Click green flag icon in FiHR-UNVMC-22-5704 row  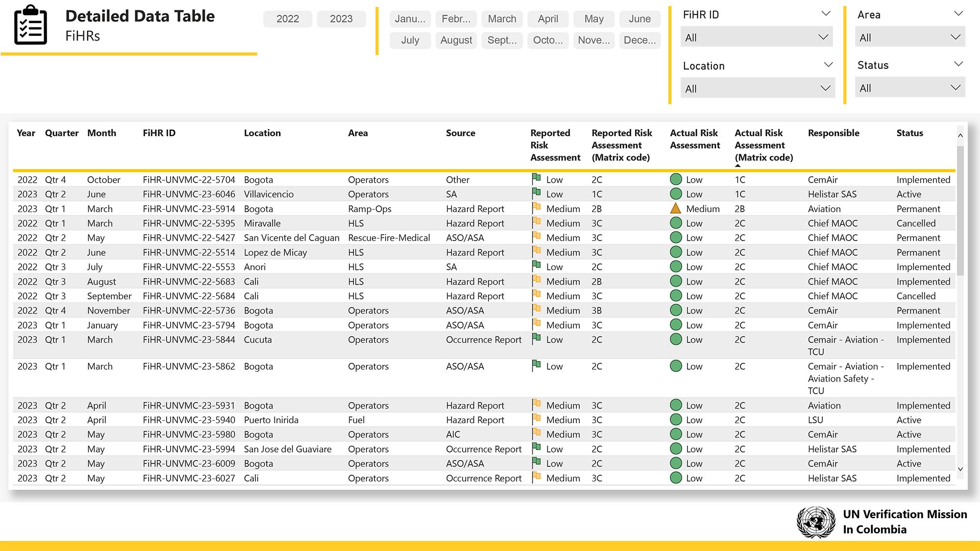(x=536, y=179)
